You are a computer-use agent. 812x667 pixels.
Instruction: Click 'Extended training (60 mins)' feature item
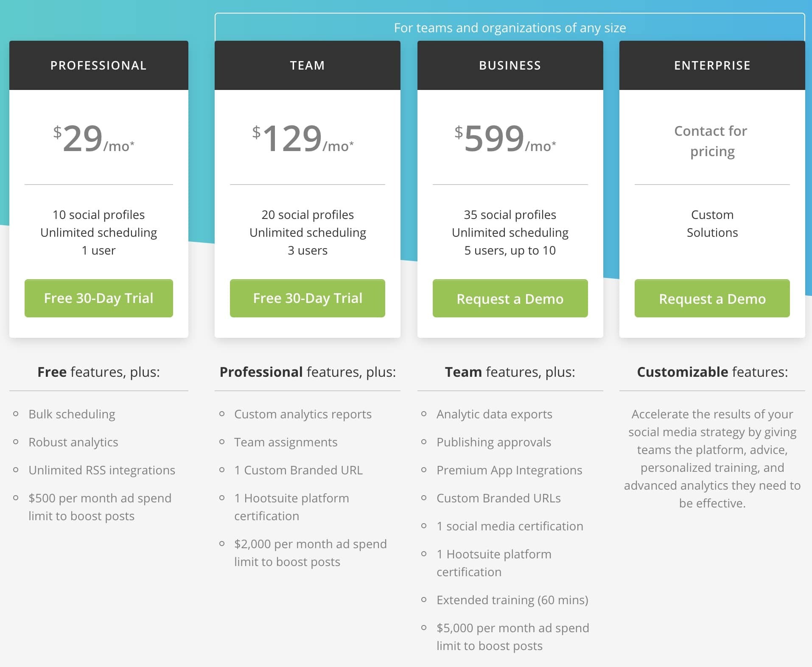(x=512, y=600)
